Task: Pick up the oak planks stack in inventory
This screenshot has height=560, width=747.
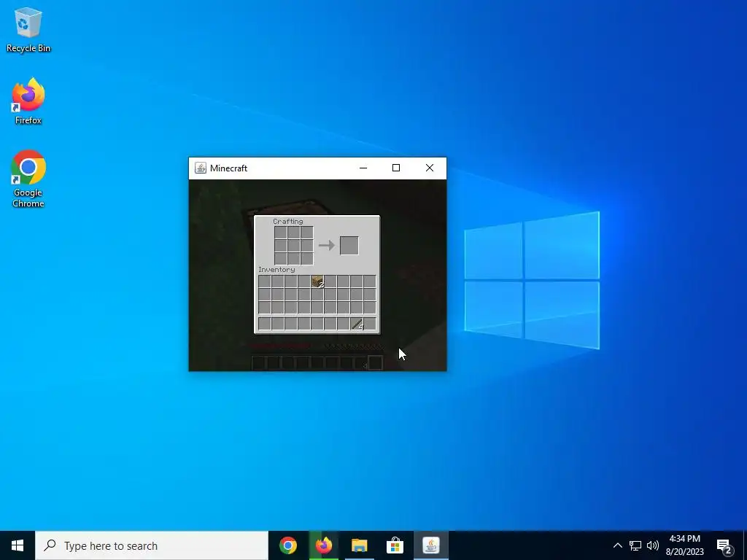Action: (x=317, y=281)
